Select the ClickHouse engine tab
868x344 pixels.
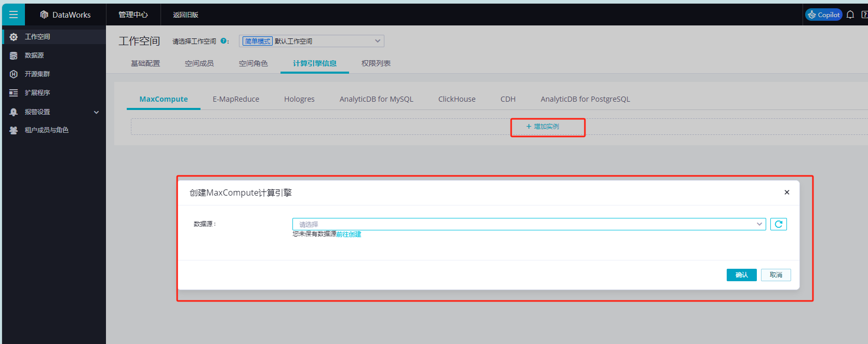[457, 99]
